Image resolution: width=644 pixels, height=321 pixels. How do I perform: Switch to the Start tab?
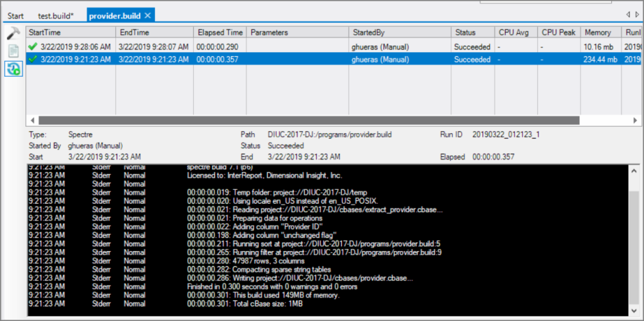coord(15,15)
